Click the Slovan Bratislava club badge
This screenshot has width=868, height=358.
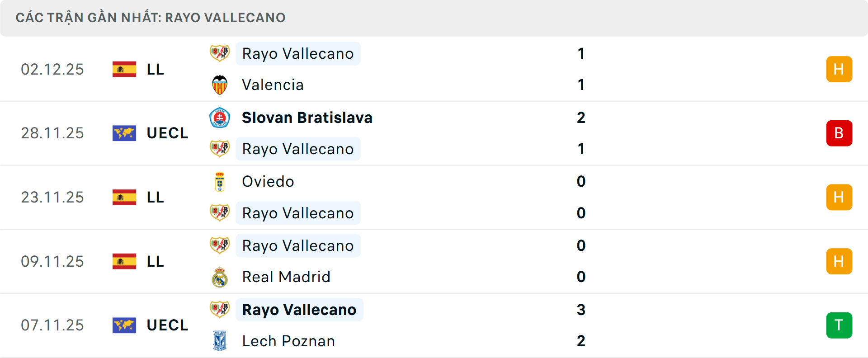coord(220,118)
